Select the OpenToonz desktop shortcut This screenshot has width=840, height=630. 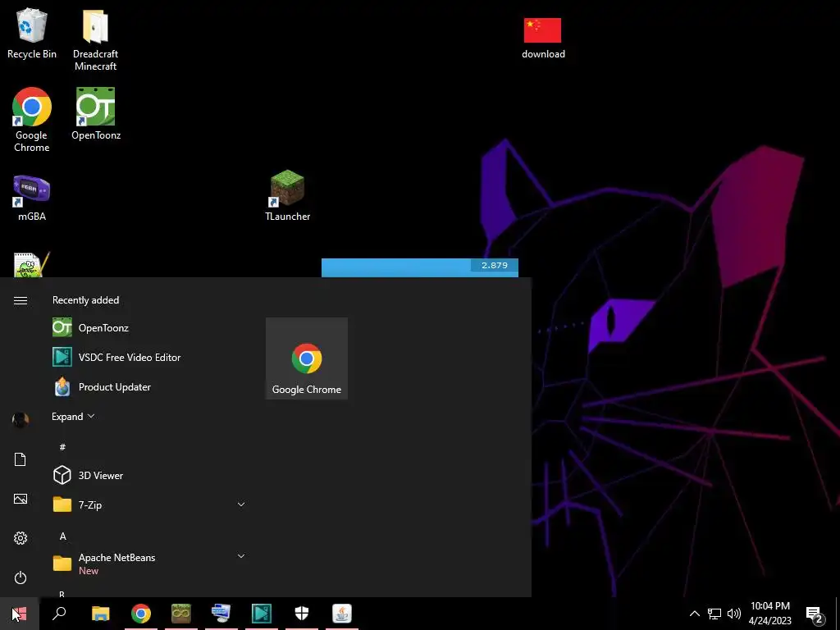[x=96, y=114]
